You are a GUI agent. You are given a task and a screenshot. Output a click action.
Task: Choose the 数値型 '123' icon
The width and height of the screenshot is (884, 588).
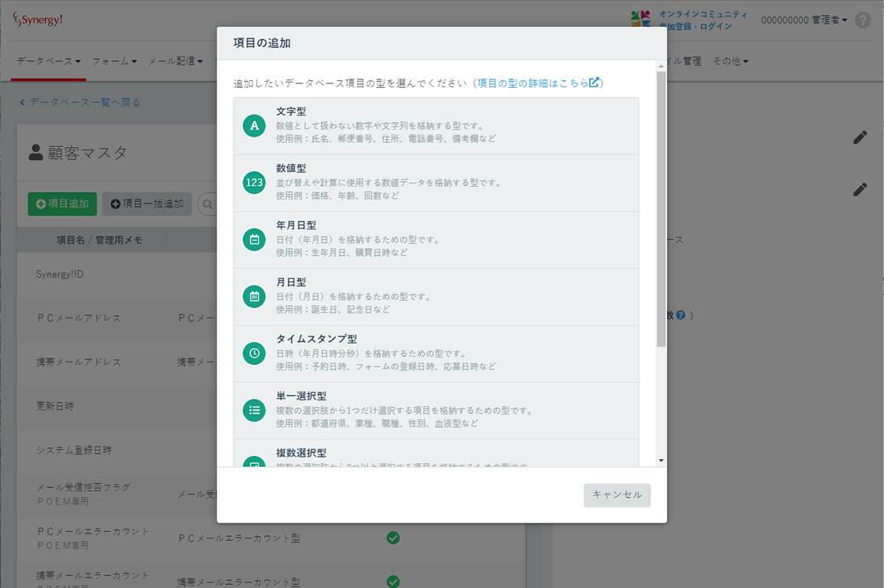254,183
